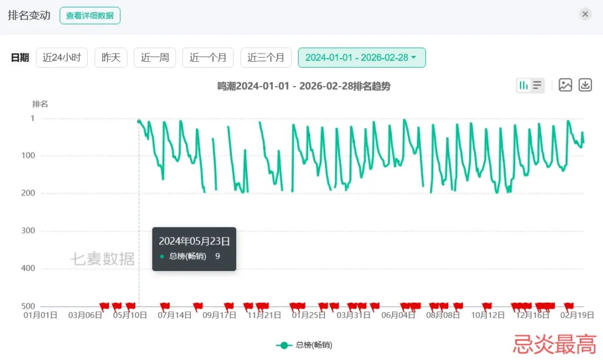Click the 2024年05月23日 tooltip box
The width and height of the screenshot is (603, 364).
tap(194, 249)
